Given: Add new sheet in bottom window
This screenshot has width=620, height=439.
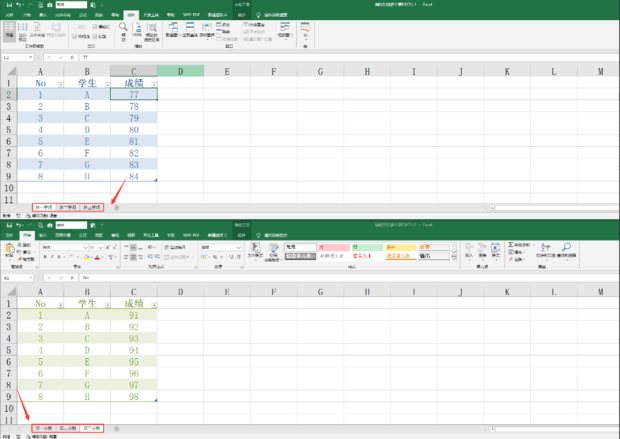Looking at the screenshot, I should [x=117, y=429].
